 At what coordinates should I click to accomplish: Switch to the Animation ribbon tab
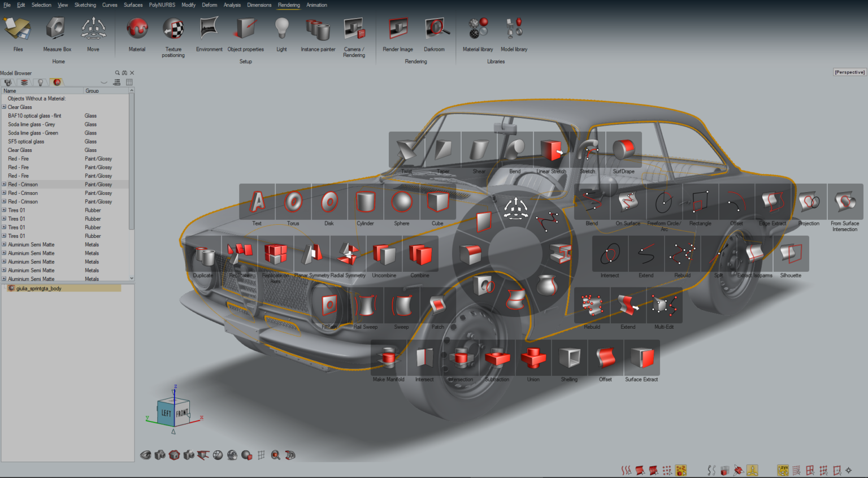point(316,5)
